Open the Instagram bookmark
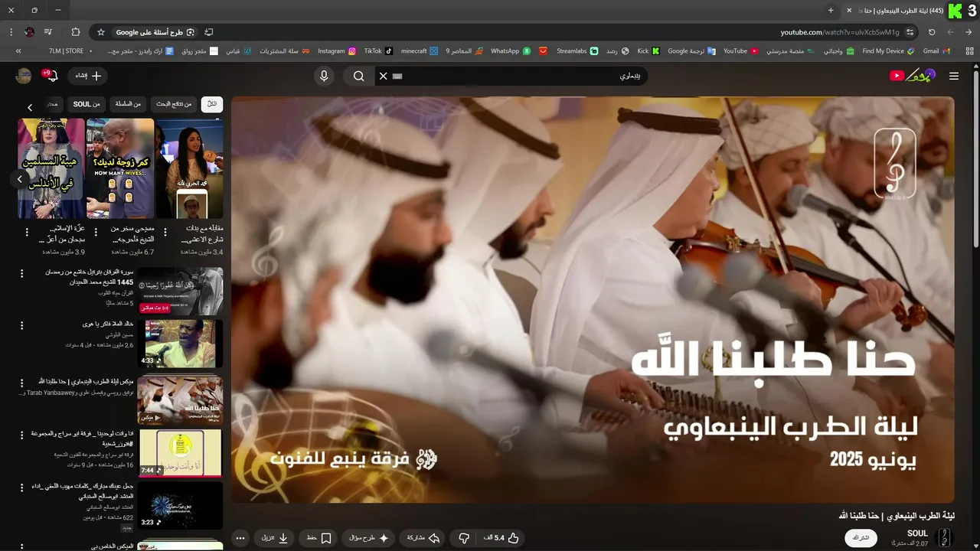The image size is (980, 551). pyautogui.click(x=337, y=51)
